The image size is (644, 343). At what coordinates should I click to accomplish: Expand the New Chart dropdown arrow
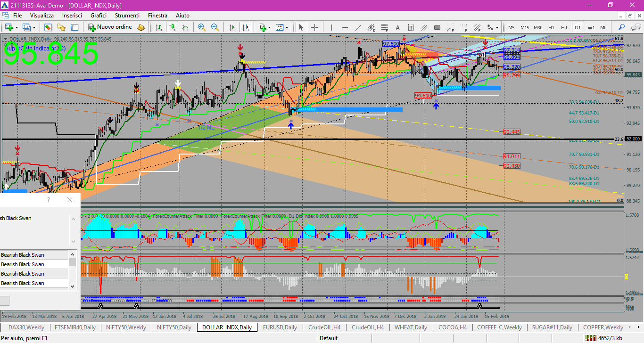16,27
